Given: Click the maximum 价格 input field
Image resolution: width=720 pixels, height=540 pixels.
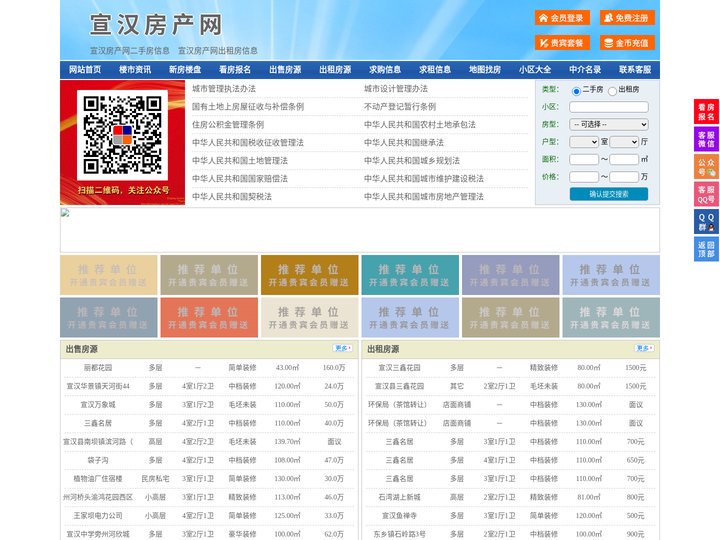Looking at the screenshot, I should pos(624,177).
